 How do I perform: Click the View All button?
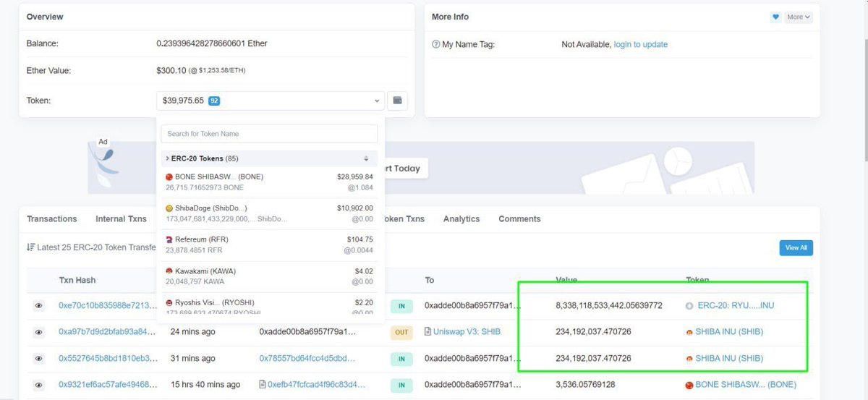tap(796, 247)
